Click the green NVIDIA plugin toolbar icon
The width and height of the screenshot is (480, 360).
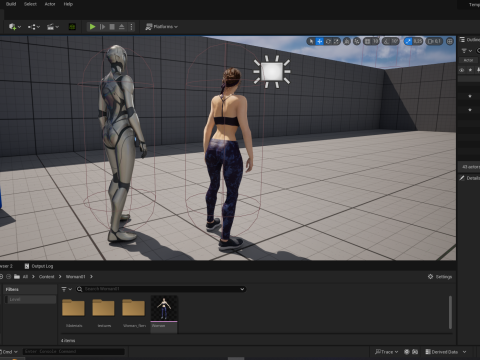click(72, 27)
